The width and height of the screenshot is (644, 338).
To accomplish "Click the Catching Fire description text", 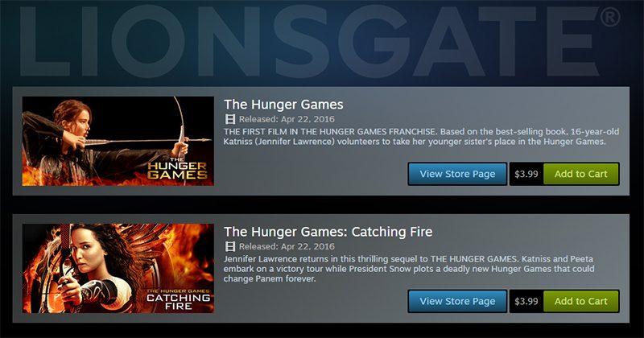I will pyautogui.click(x=409, y=269).
